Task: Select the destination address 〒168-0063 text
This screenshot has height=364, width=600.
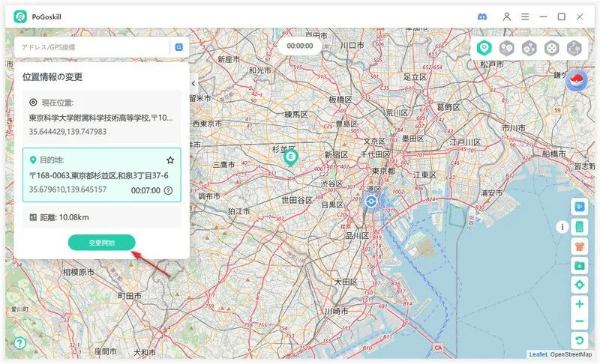Action: tap(99, 176)
